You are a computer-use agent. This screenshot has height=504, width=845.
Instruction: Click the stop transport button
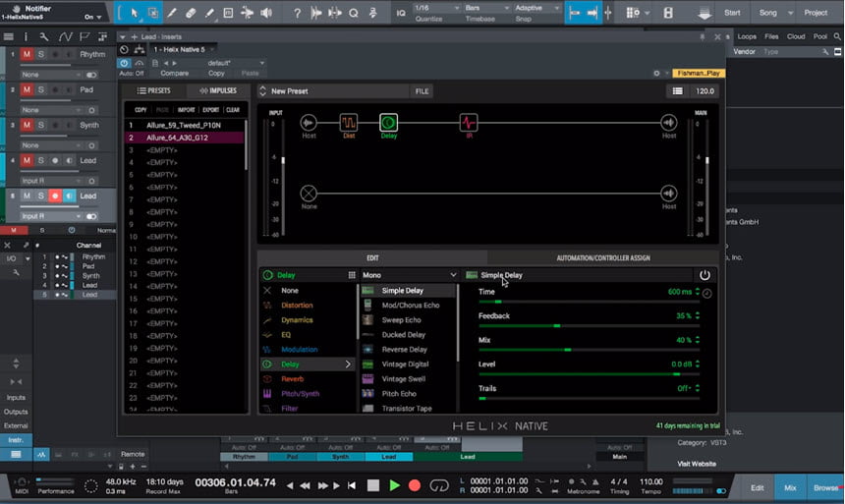[x=373, y=485]
